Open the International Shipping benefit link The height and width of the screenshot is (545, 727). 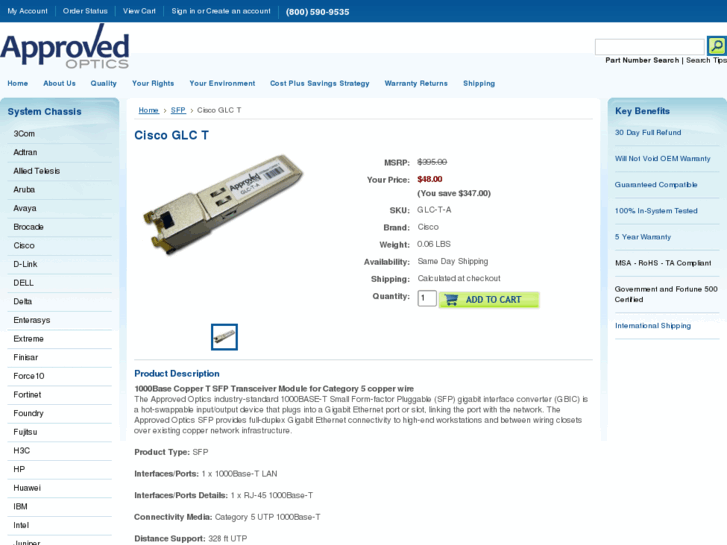coord(653,326)
